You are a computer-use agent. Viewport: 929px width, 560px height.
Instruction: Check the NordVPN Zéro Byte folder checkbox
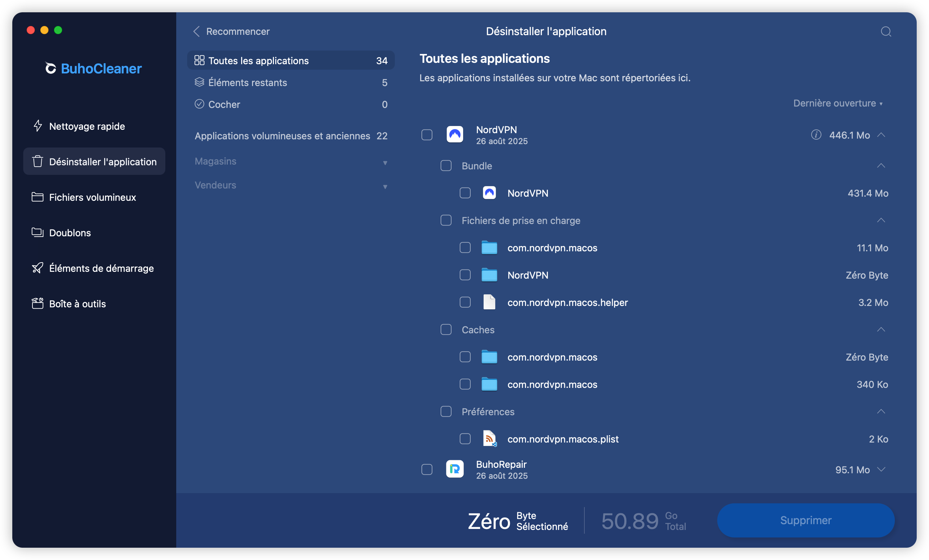click(x=465, y=275)
